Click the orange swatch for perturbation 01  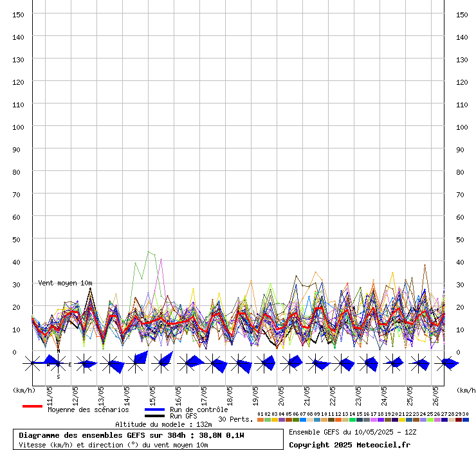260,420
